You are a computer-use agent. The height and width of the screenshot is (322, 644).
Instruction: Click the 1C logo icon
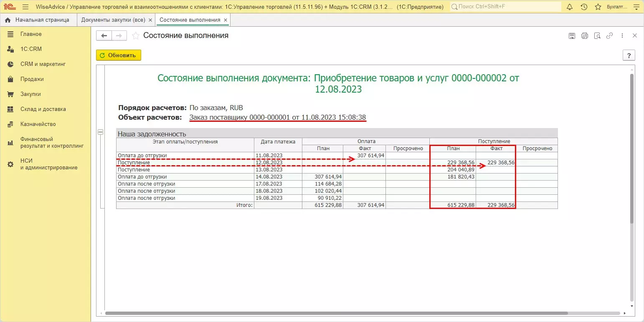9,7
